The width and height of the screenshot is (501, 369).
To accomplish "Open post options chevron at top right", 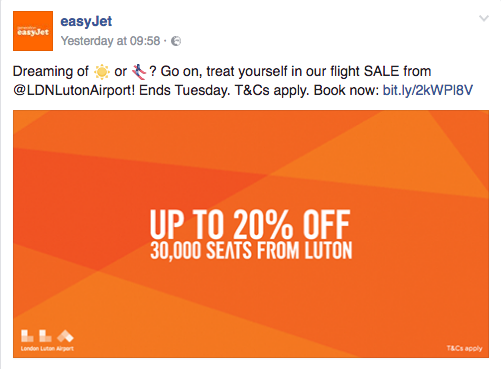I will point(484,18).
